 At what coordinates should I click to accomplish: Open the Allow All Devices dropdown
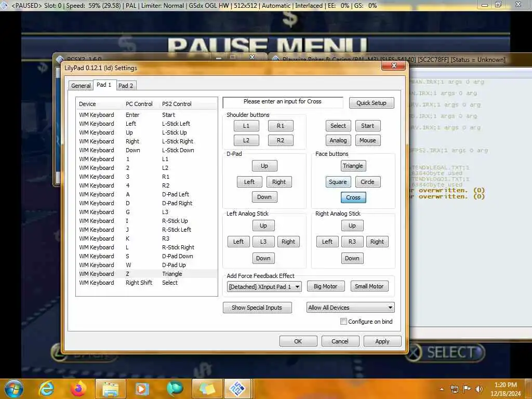[x=351, y=308]
